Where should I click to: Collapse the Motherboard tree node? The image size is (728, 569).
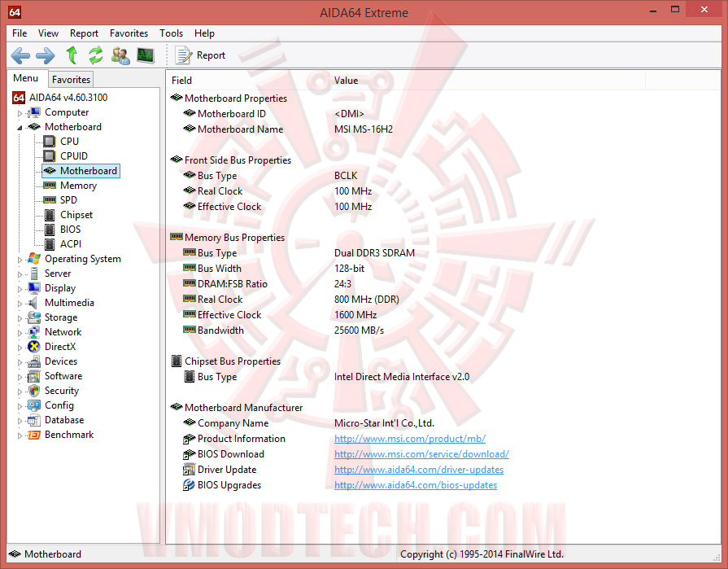tap(20, 127)
